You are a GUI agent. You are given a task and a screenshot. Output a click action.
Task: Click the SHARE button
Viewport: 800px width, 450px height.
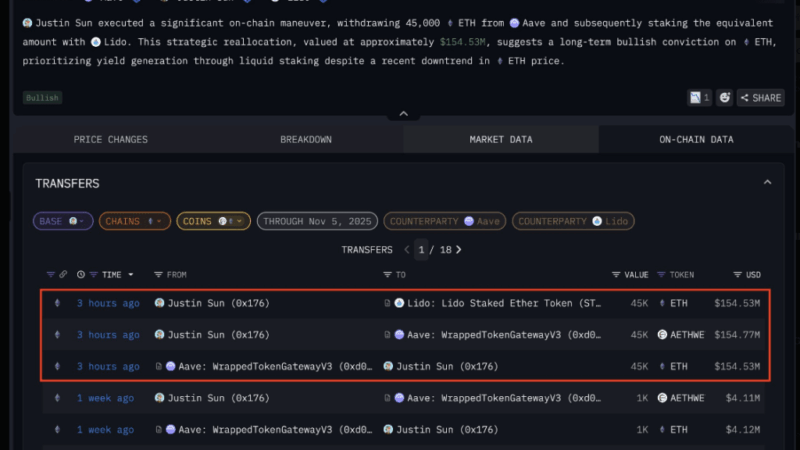click(x=761, y=97)
